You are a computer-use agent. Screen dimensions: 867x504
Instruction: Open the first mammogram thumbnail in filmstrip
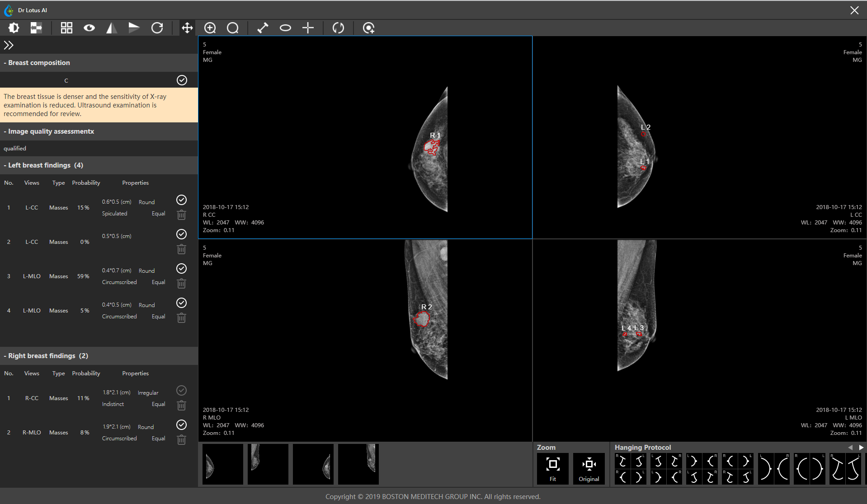point(223,464)
